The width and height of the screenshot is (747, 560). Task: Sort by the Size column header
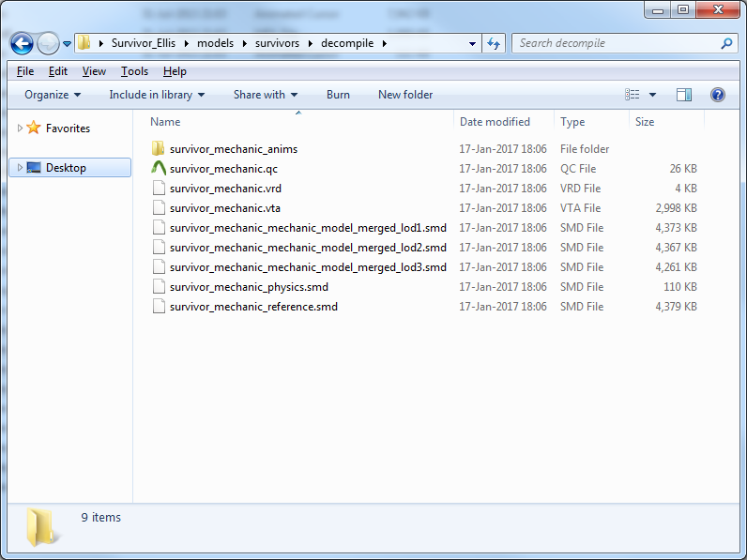pos(645,122)
